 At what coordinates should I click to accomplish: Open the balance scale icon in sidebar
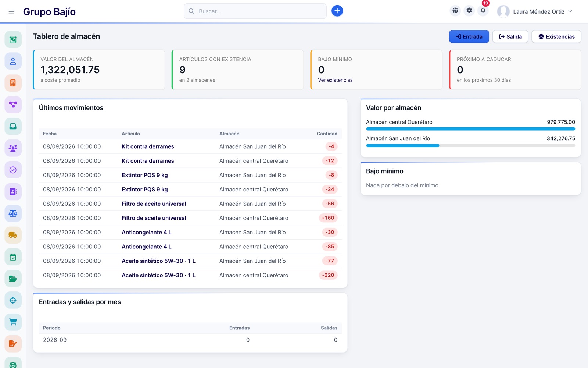point(13,213)
